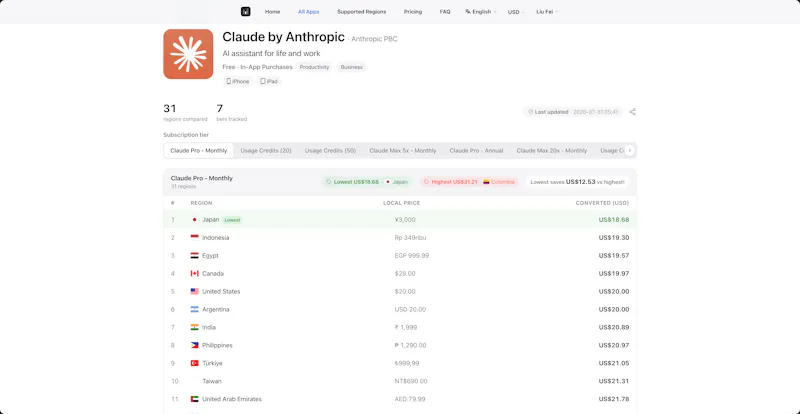Click the EGP 999.99 local price
This screenshot has width=800, height=414.
(412, 255)
